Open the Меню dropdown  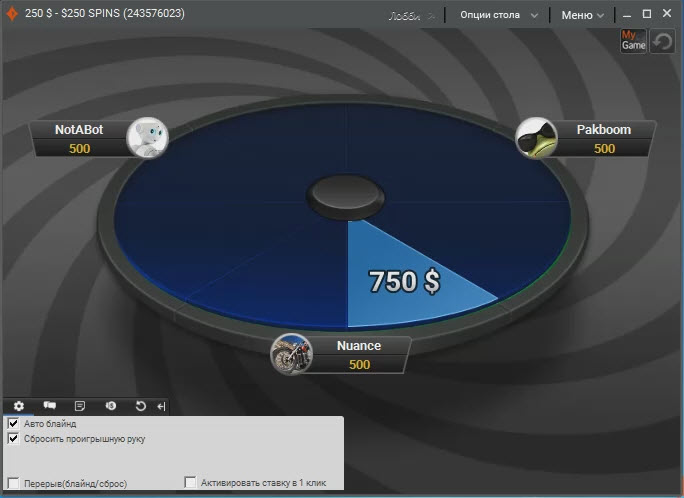click(x=582, y=15)
